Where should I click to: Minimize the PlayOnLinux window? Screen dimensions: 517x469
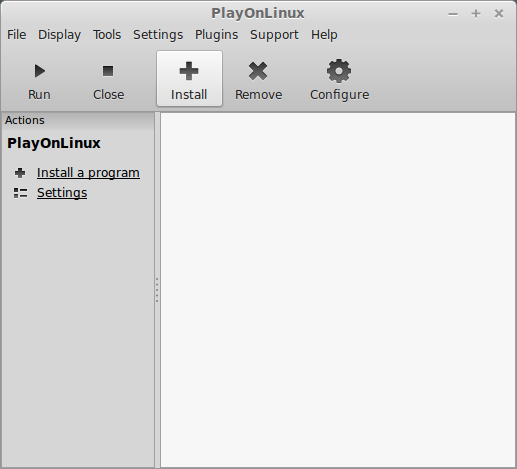(453, 14)
